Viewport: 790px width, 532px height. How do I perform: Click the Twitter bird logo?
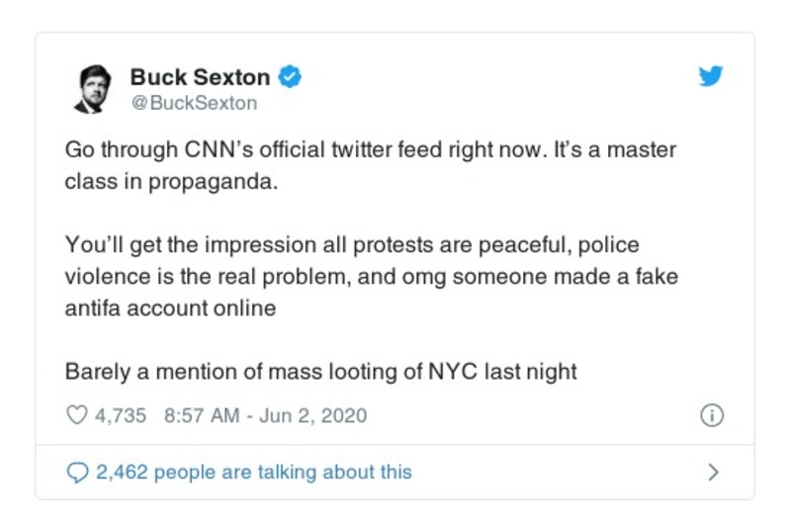[x=711, y=77]
